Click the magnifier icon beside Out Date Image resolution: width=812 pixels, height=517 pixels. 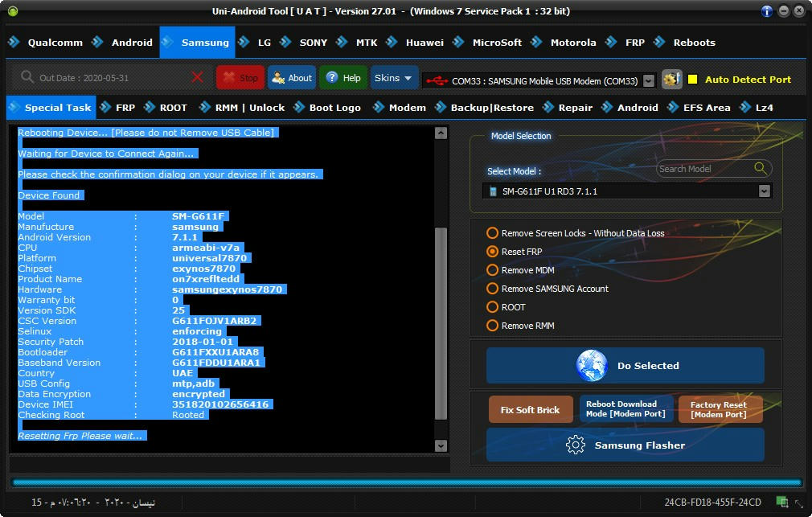point(27,77)
